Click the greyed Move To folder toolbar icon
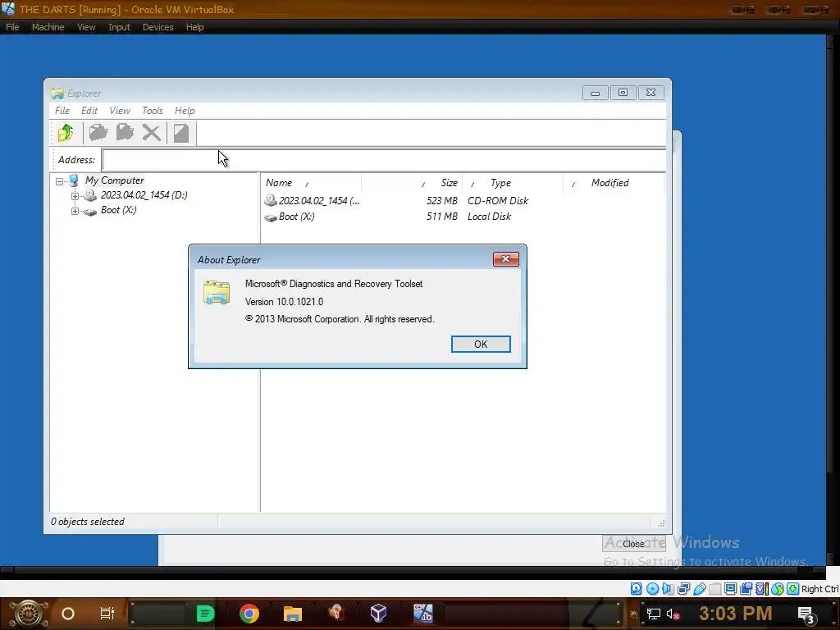 (x=125, y=132)
